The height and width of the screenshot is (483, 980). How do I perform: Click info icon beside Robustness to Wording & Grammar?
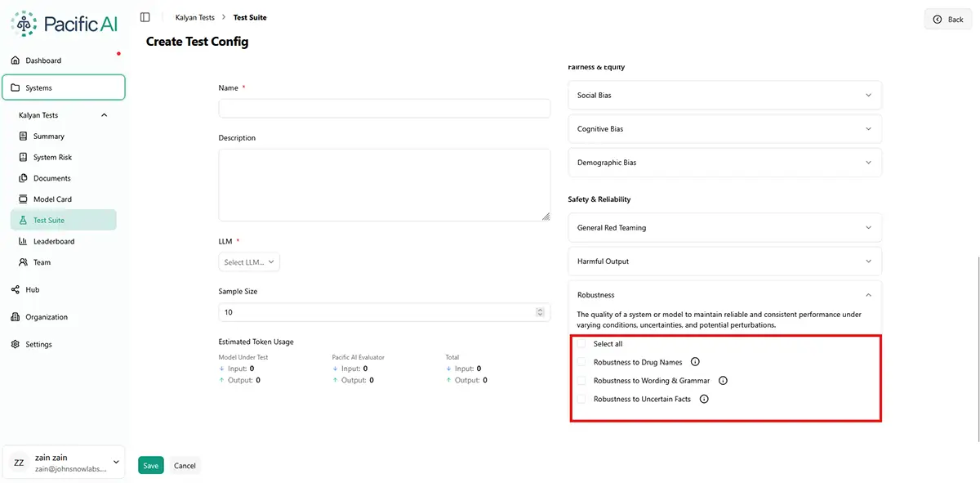(x=723, y=381)
